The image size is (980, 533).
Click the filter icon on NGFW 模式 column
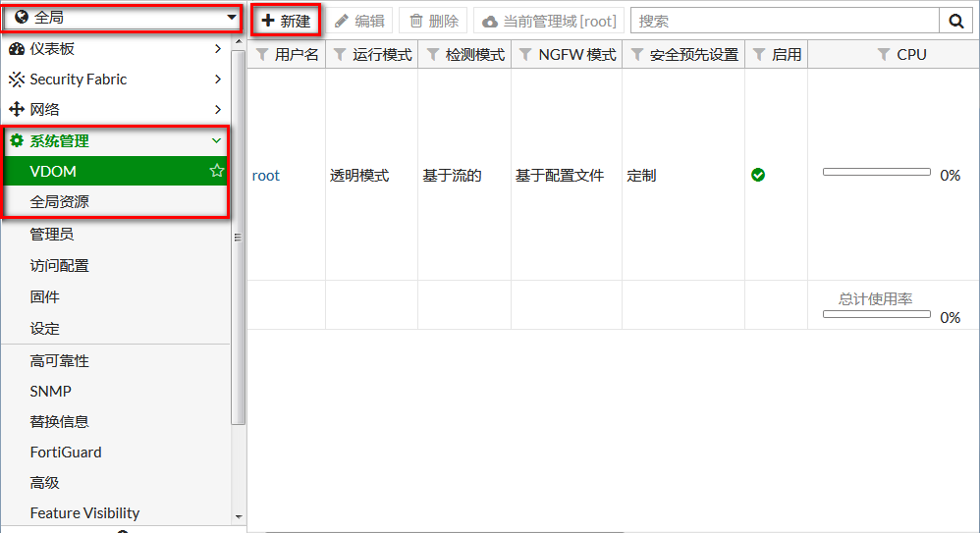(525, 55)
